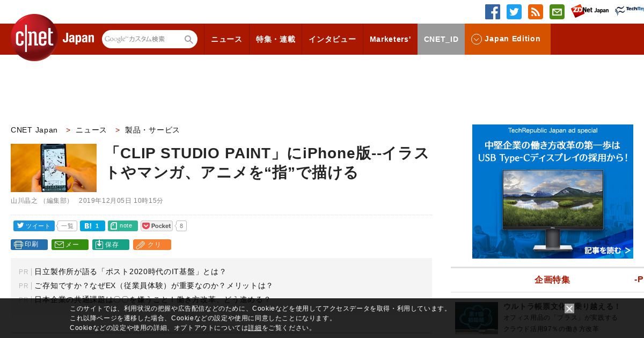Click the search magnifier icon
644x338 pixels.
click(x=189, y=39)
